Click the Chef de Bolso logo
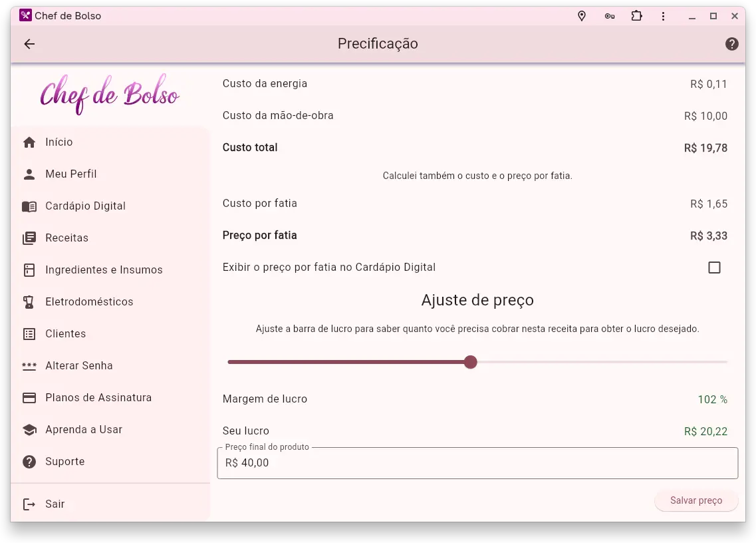The width and height of the screenshot is (756, 543). click(110, 94)
